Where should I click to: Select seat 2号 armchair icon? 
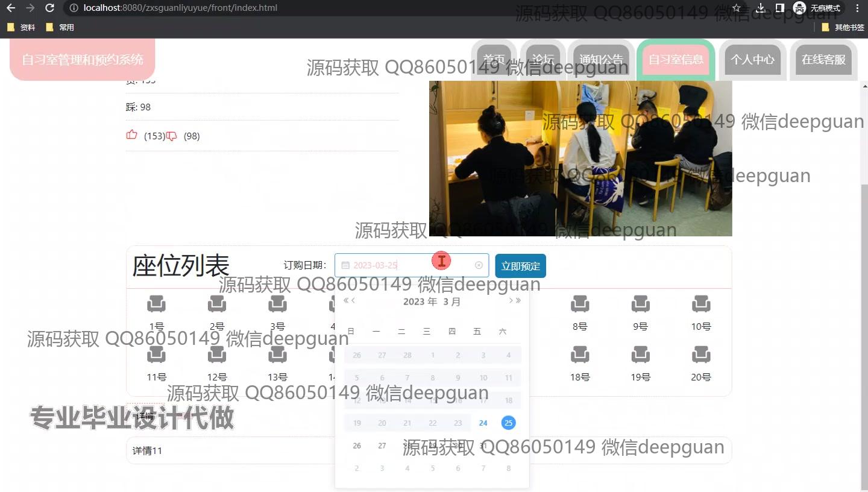click(x=217, y=304)
